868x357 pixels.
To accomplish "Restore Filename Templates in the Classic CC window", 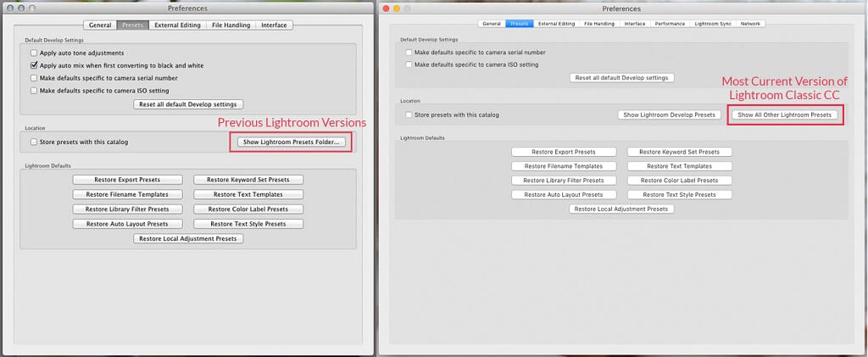I will (564, 166).
